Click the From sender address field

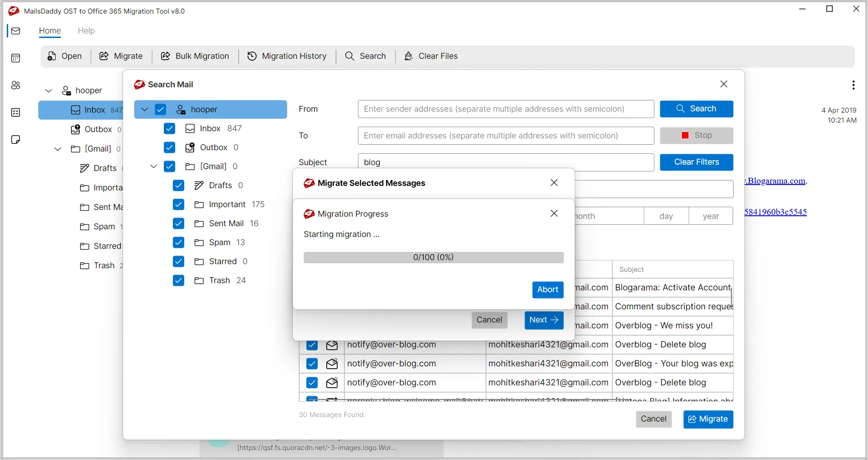[506, 109]
